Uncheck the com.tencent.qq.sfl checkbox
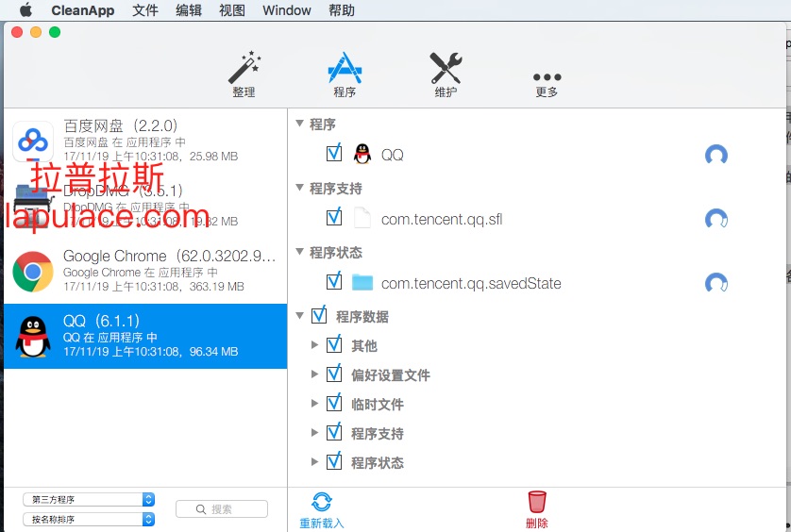Viewport: 791px width, 532px height. pos(334,217)
